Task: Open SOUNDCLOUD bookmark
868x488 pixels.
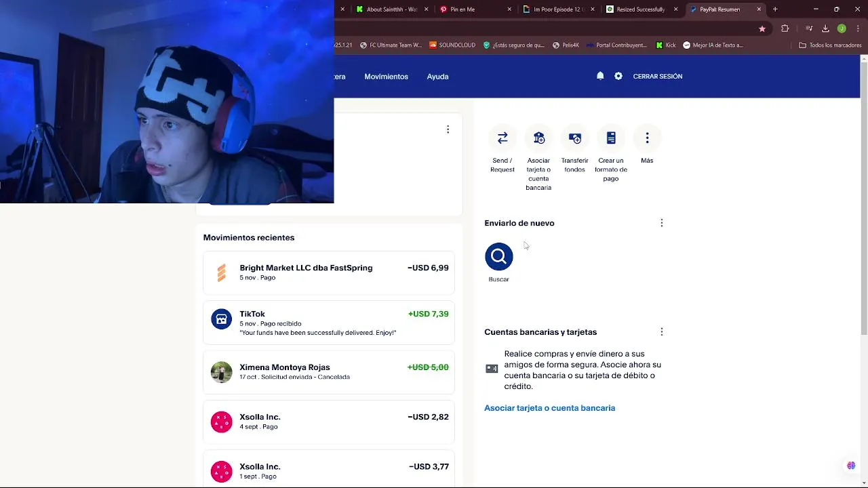Action: (x=452, y=45)
